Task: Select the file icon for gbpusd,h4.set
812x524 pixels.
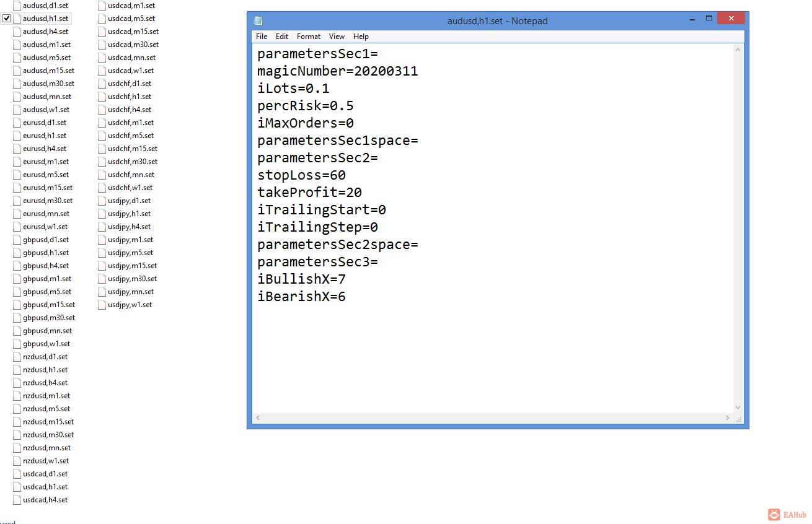Action: click(17, 266)
